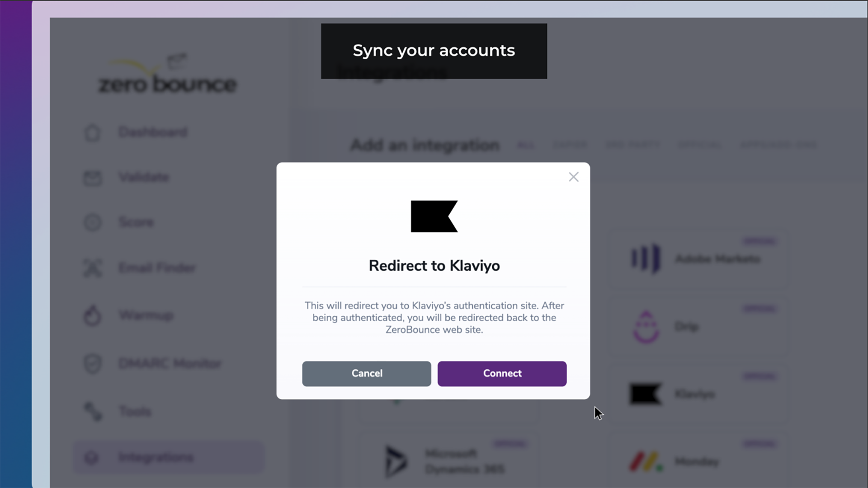Close the Redirect to Klaviyo dialog

tap(573, 177)
